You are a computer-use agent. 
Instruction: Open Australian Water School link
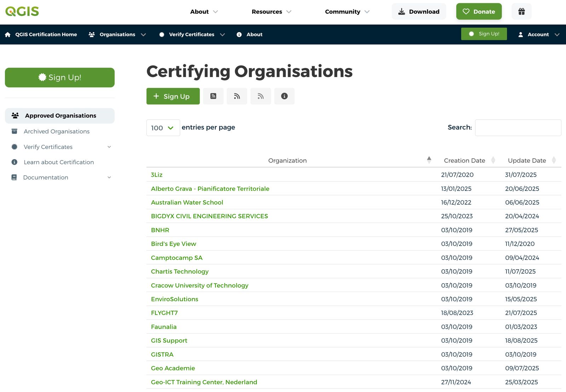pyautogui.click(x=187, y=203)
